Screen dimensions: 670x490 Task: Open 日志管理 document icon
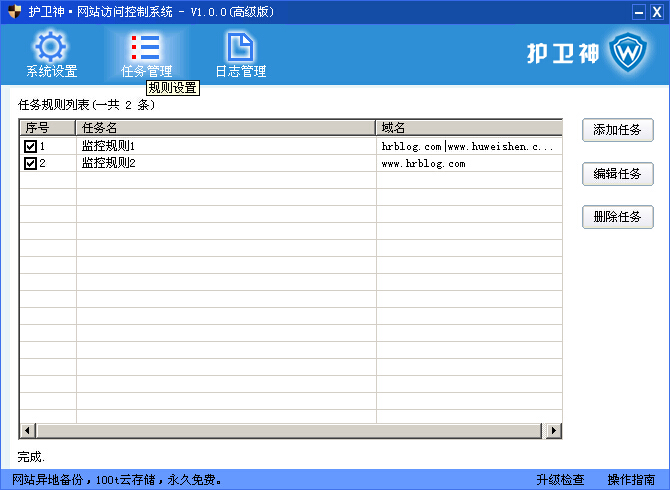[x=240, y=47]
